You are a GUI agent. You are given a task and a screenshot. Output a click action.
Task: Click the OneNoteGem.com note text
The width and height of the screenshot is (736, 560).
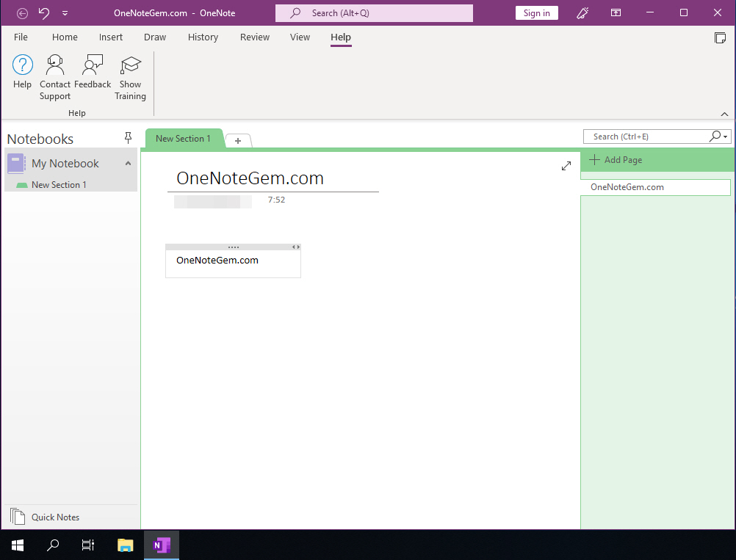[217, 261]
